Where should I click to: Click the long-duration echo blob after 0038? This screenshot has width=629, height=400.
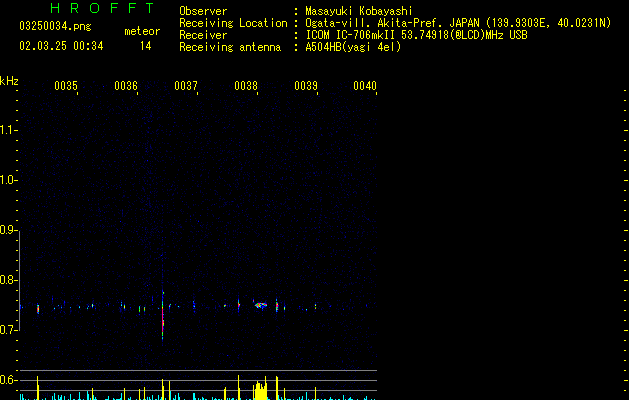[261, 305]
